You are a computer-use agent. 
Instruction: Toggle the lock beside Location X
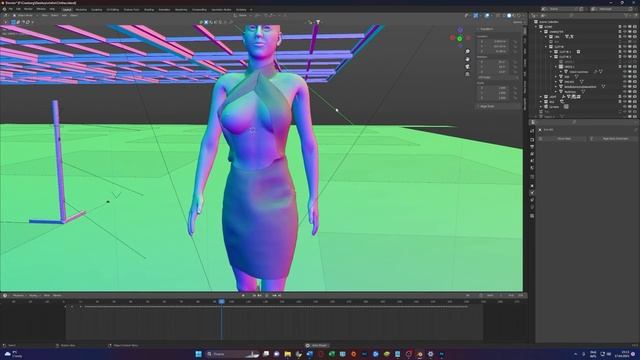click(516, 41)
